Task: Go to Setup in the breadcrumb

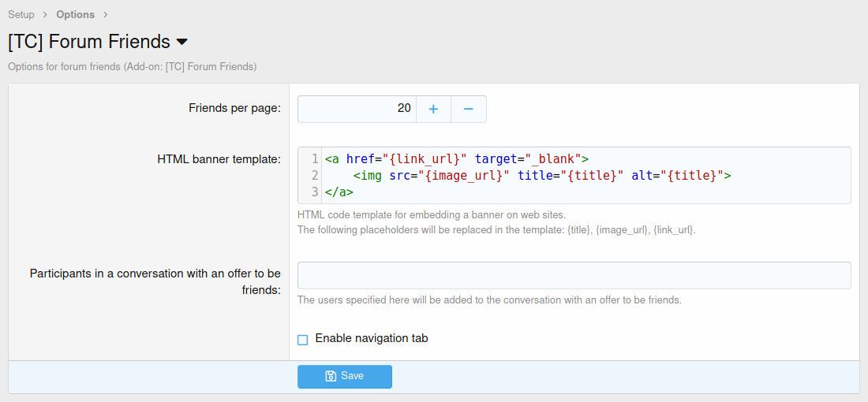Action: pyautogui.click(x=21, y=14)
